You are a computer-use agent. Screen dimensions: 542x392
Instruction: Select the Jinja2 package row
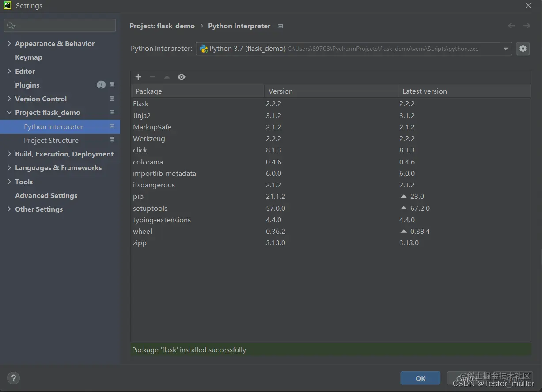[331, 115]
